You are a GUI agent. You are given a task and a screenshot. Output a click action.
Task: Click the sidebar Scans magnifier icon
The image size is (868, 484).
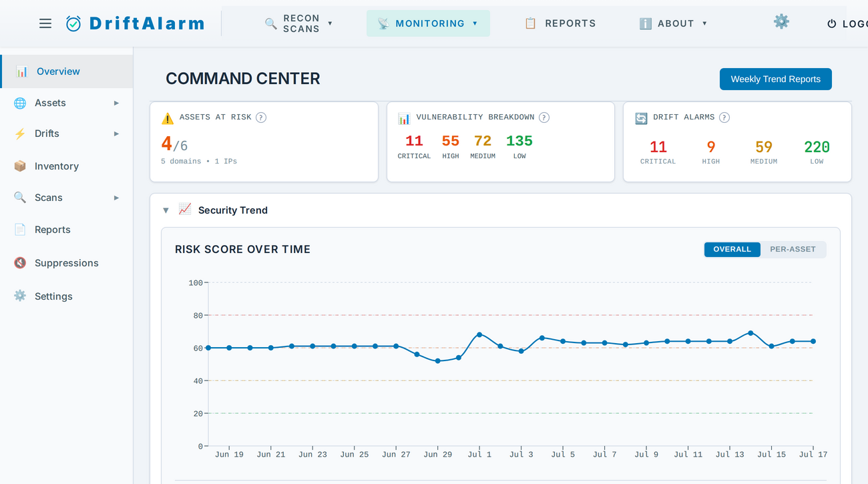click(x=21, y=198)
